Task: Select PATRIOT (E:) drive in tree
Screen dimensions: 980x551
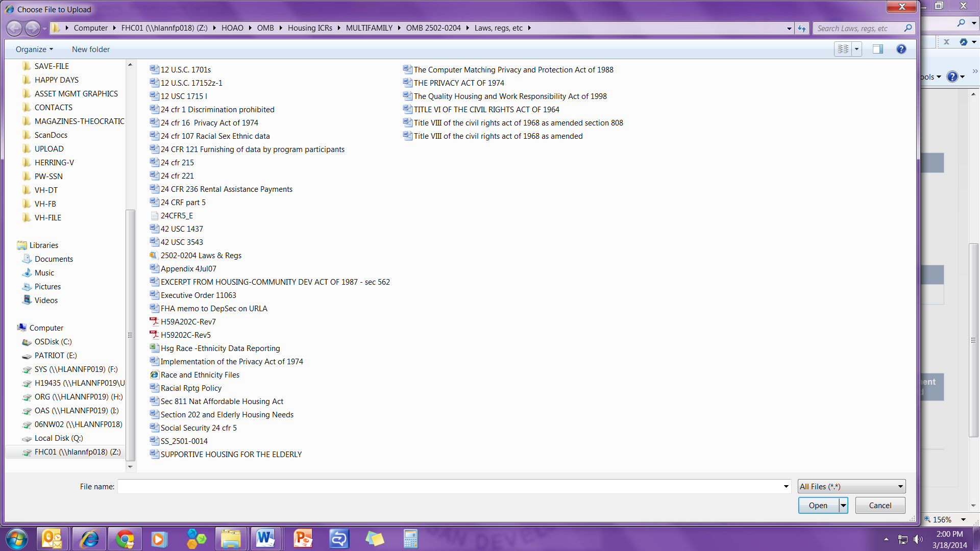Action: point(55,355)
